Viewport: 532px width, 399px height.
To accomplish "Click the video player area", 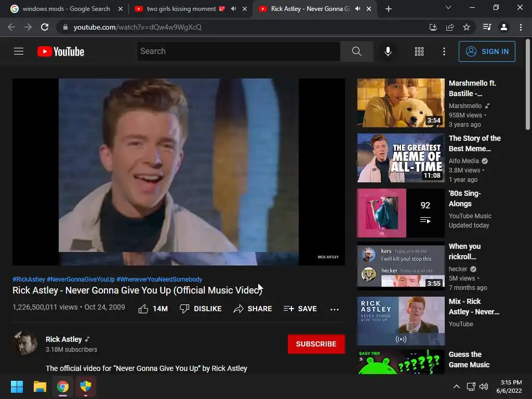I will pyautogui.click(x=179, y=171).
